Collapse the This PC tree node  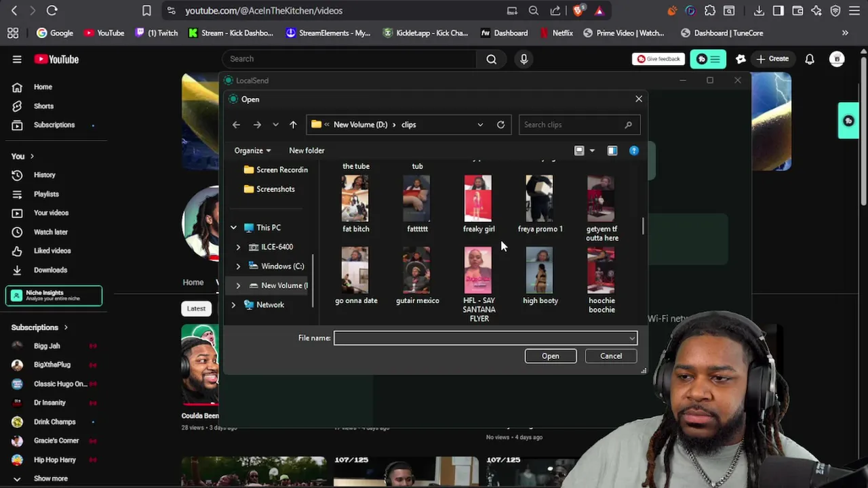coord(233,228)
